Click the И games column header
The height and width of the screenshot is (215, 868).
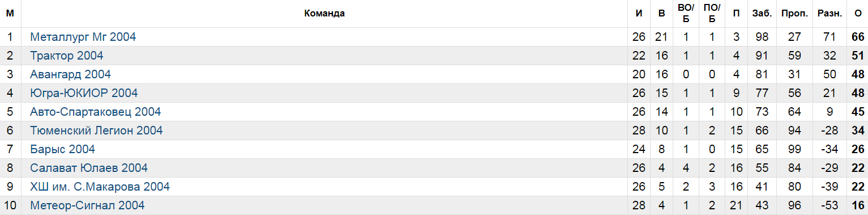coord(639,14)
